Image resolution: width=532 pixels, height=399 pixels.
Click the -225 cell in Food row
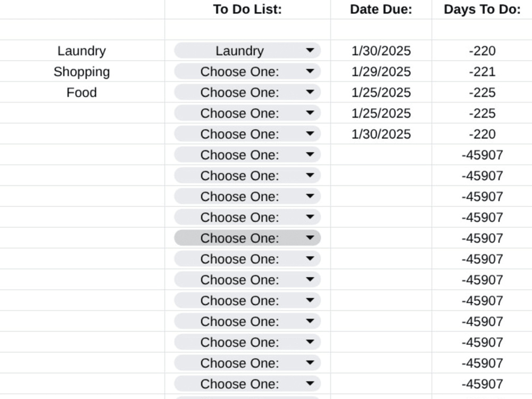(482, 92)
